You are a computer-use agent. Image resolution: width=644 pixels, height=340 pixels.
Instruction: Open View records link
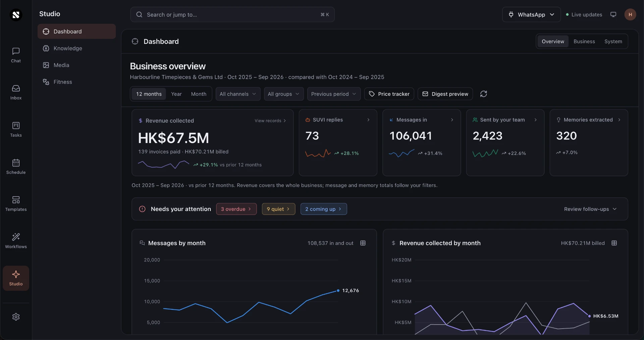(x=270, y=121)
